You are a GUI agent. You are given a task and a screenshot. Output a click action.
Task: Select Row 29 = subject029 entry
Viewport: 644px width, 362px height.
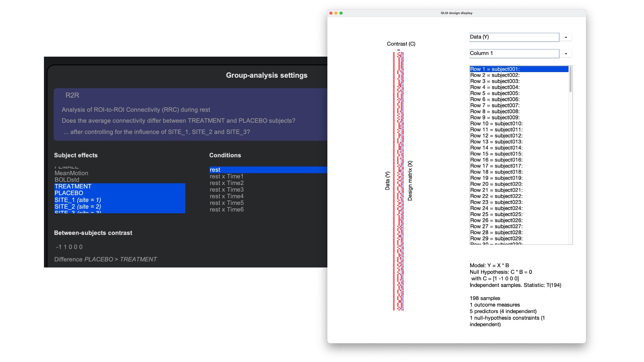tap(496, 239)
